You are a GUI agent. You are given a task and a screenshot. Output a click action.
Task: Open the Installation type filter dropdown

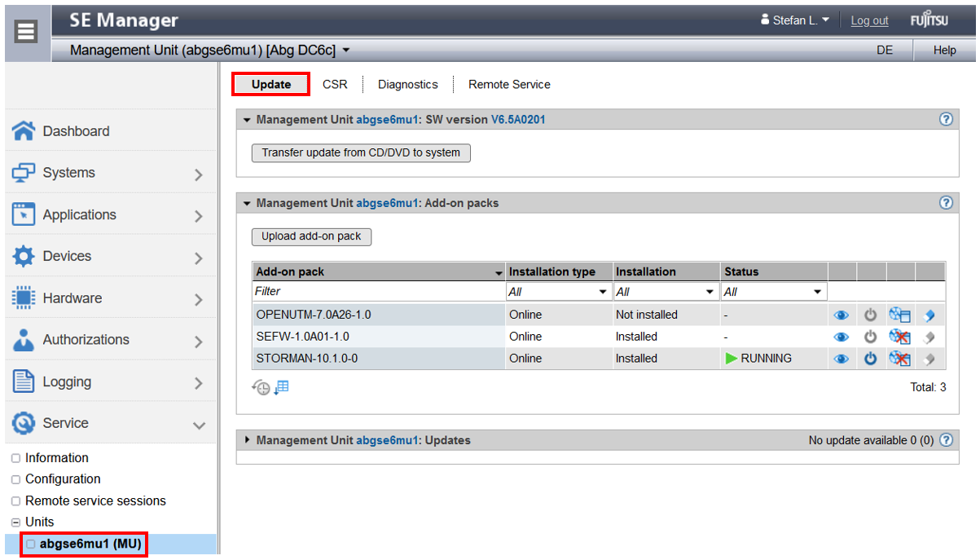558,292
